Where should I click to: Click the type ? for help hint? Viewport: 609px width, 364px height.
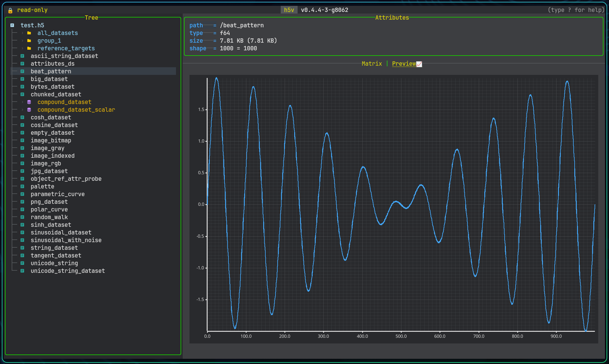tap(576, 10)
